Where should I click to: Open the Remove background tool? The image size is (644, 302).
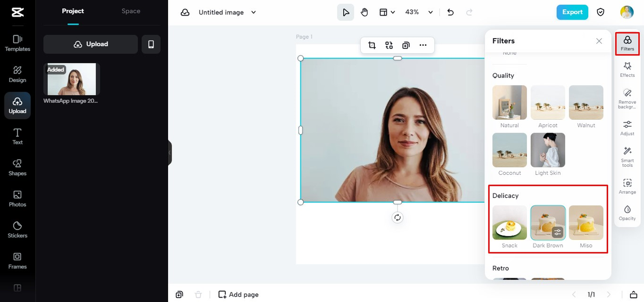coord(627,98)
